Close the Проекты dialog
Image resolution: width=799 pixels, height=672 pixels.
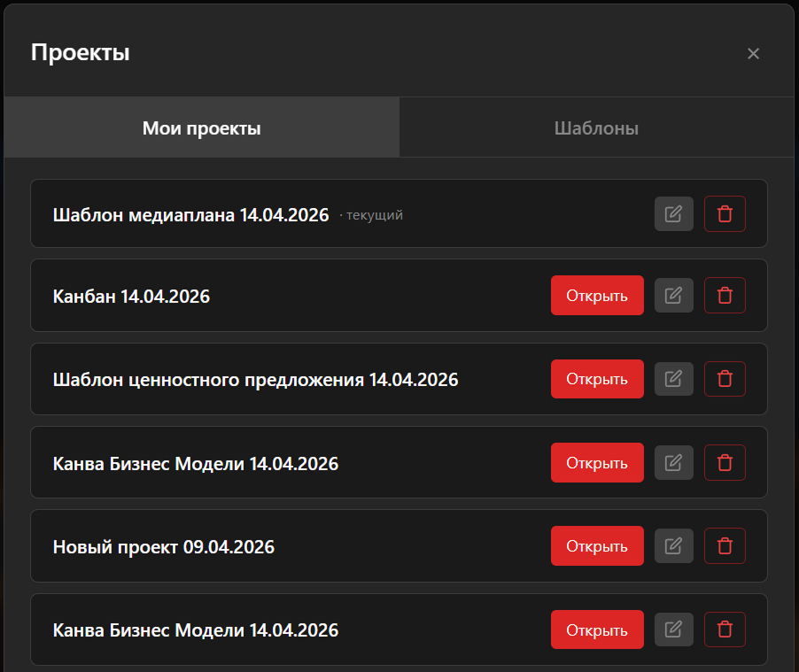tap(753, 53)
